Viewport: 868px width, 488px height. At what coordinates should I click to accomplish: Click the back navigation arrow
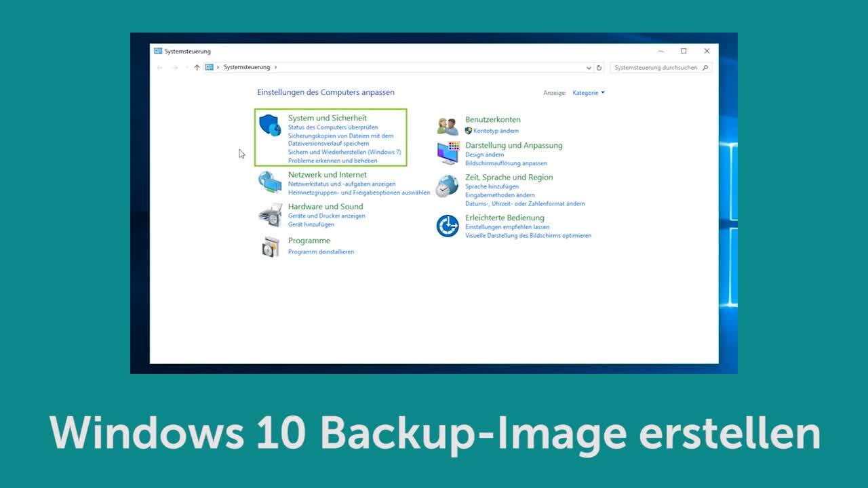pyautogui.click(x=160, y=68)
